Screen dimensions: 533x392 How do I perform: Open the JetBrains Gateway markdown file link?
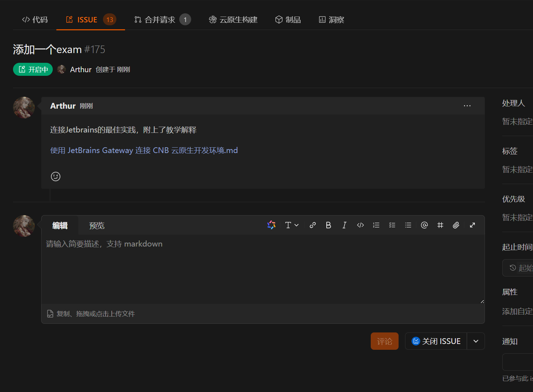pos(144,151)
